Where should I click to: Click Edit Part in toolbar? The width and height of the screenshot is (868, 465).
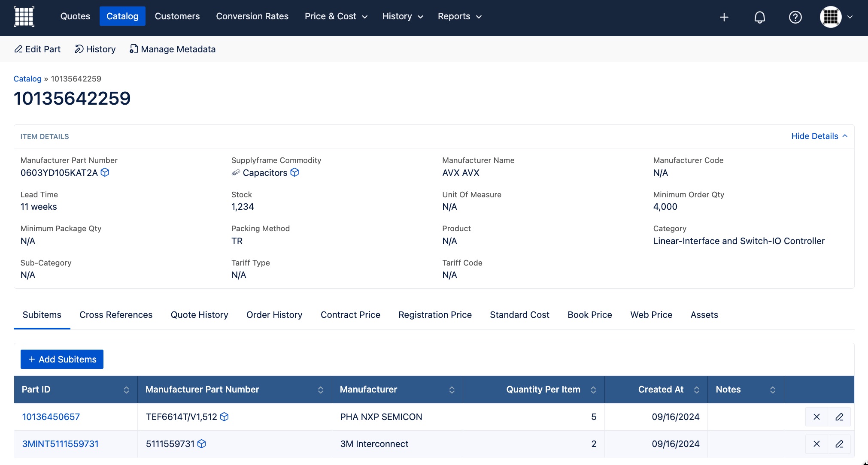(x=37, y=49)
